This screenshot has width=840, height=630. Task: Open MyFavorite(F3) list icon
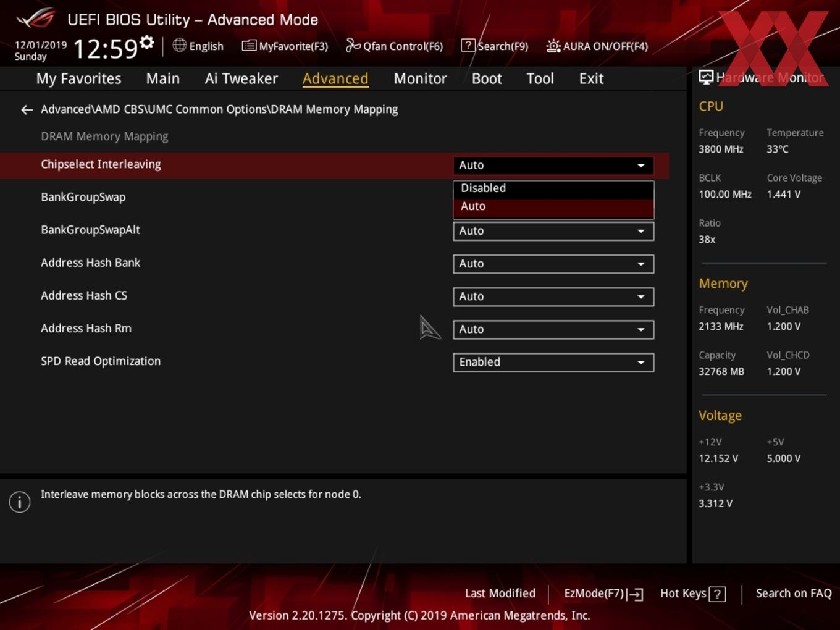pos(249,46)
